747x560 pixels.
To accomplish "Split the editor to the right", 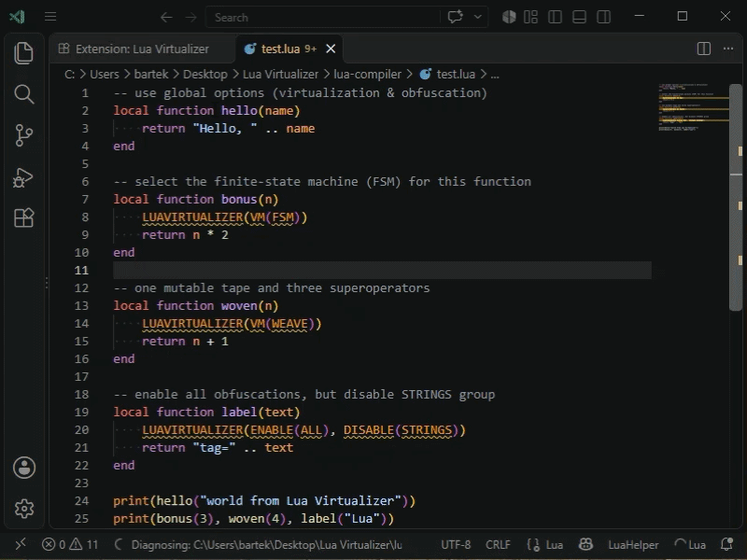I will click(x=704, y=49).
